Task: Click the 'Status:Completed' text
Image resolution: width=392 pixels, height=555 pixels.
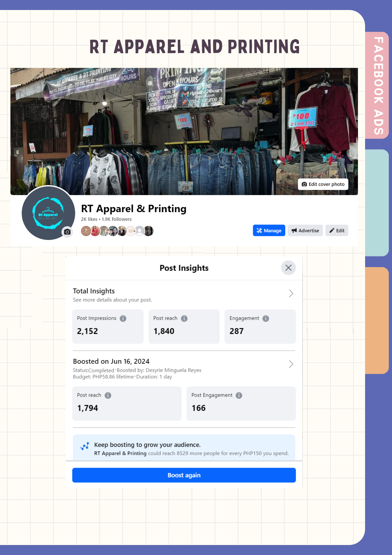Action: (93, 370)
